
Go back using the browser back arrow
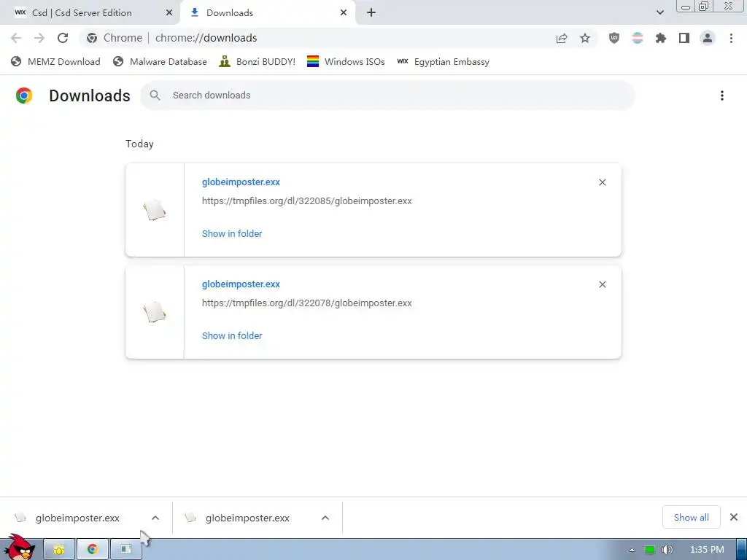point(16,38)
